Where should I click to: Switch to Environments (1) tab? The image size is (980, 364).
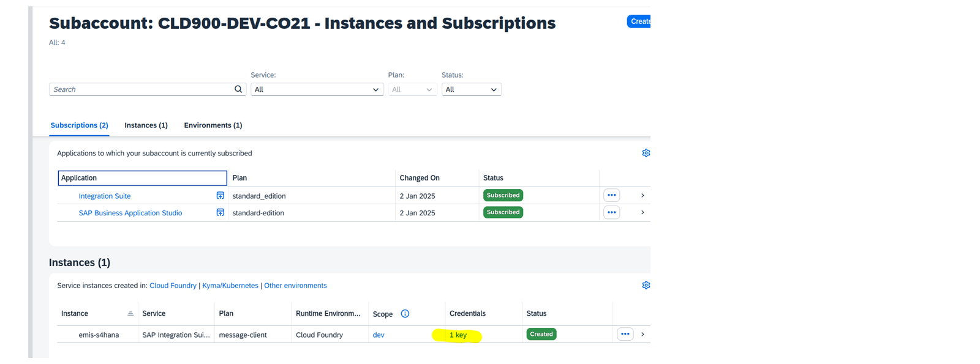(x=213, y=125)
